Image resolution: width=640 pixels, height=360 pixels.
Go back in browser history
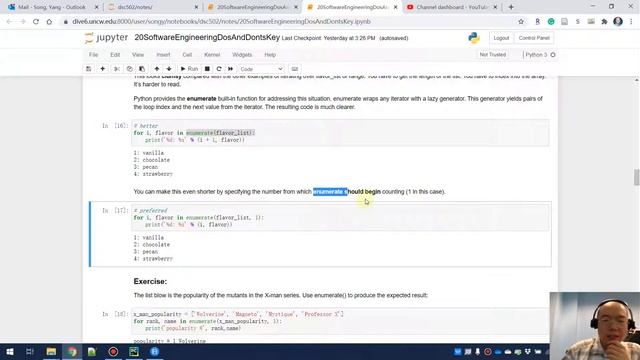(x=9, y=22)
